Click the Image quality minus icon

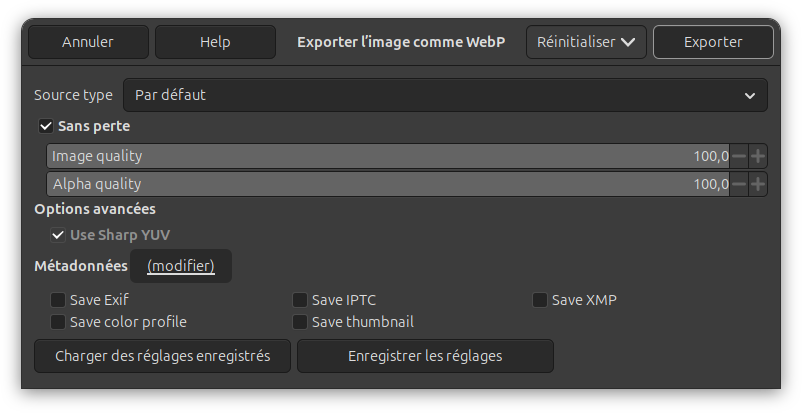(x=739, y=156)
